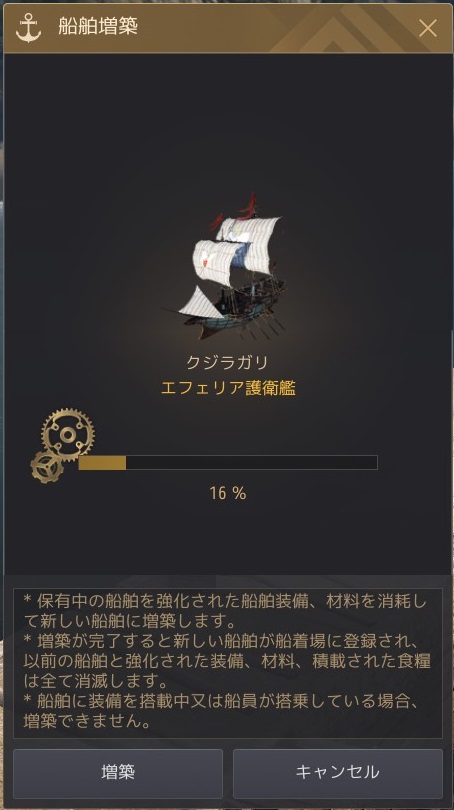This screenshot has height=810, width=454.
Task: Click the 16 % progress label
Action: click(x=228, y=493)
